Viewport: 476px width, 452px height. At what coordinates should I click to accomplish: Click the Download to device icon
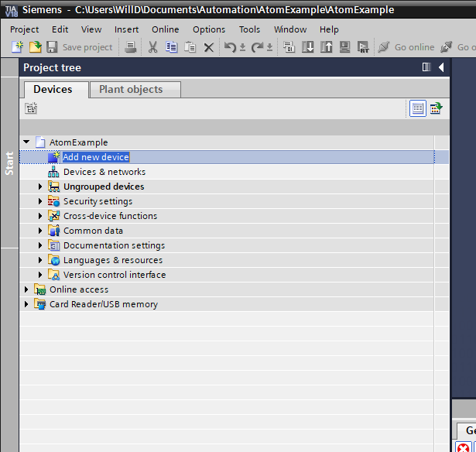pyautogui.click(x=308, y=47)
